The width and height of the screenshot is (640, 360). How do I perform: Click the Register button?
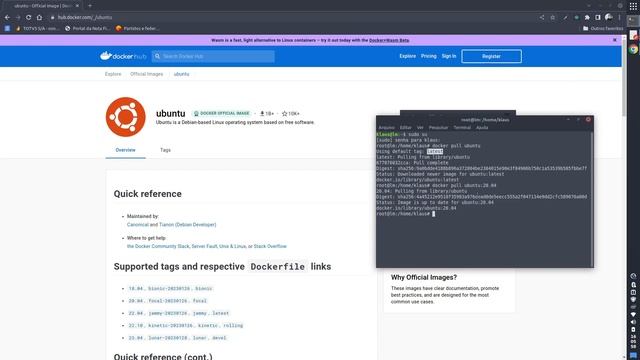[x=491, y=56]
